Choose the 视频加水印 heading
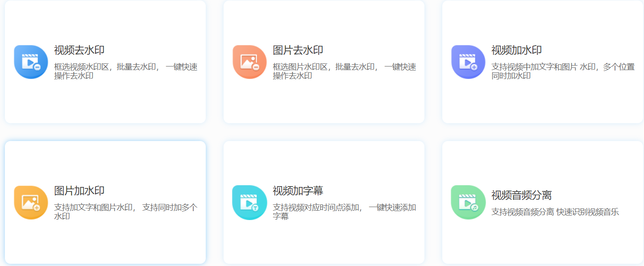 (x=517, y=50)
